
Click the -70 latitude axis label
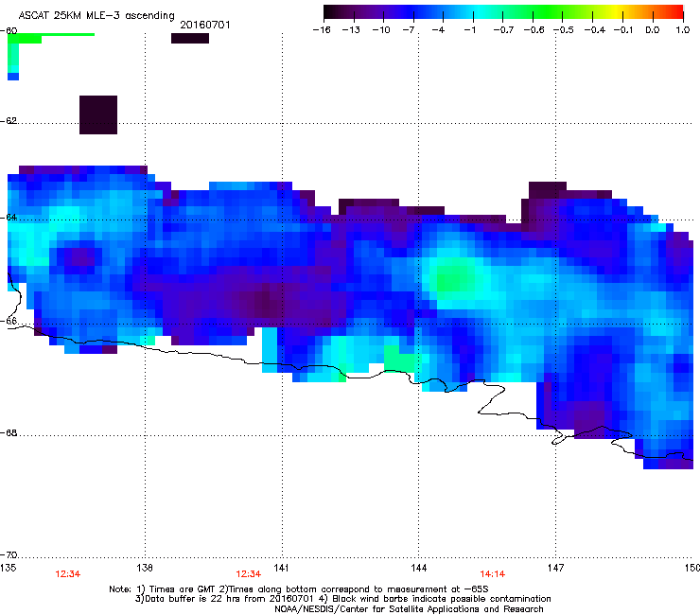[x=9, y=555]
